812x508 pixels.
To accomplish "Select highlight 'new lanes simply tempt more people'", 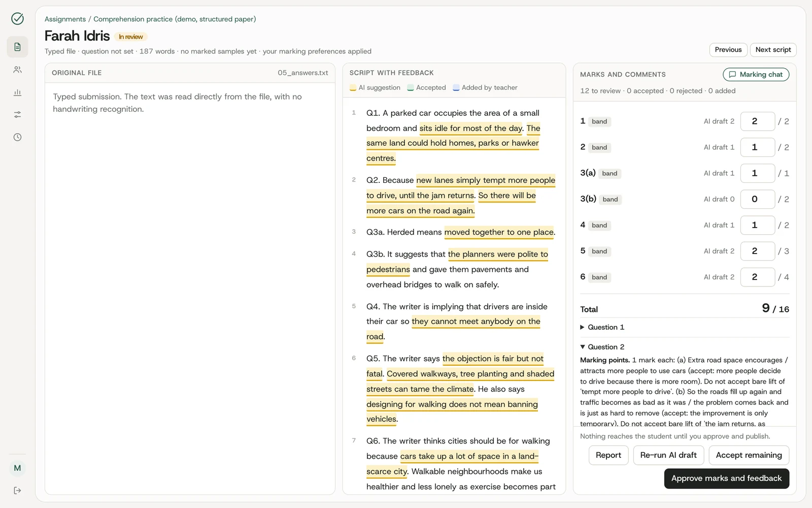I will pos(486,180).
